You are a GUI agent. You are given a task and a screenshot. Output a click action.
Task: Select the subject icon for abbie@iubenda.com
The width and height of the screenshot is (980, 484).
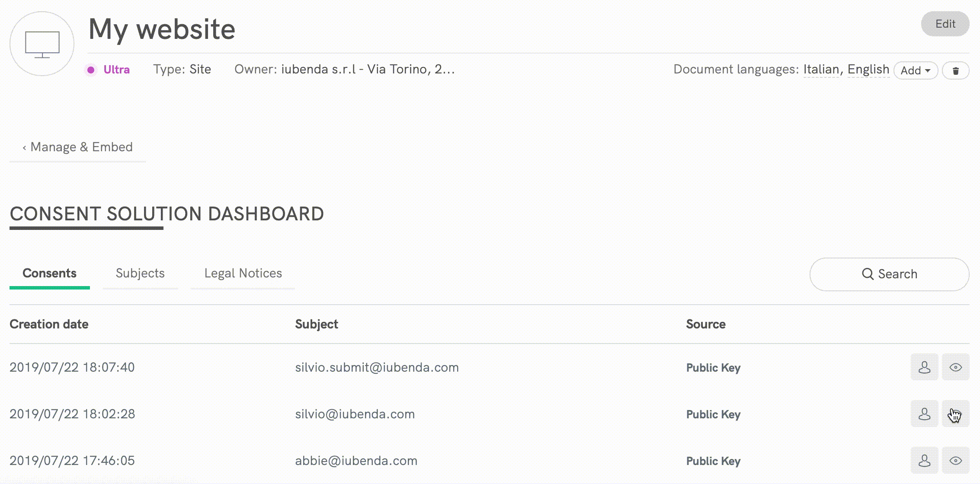point(924,461)
